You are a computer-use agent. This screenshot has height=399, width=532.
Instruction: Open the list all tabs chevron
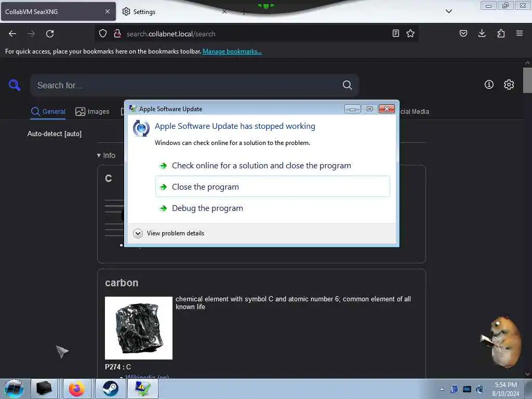pos(449,11)
